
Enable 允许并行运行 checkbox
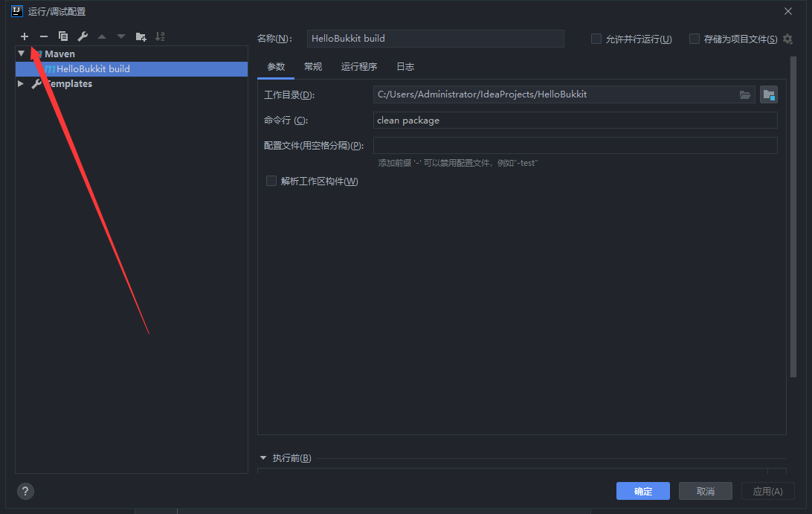point(596,39)
